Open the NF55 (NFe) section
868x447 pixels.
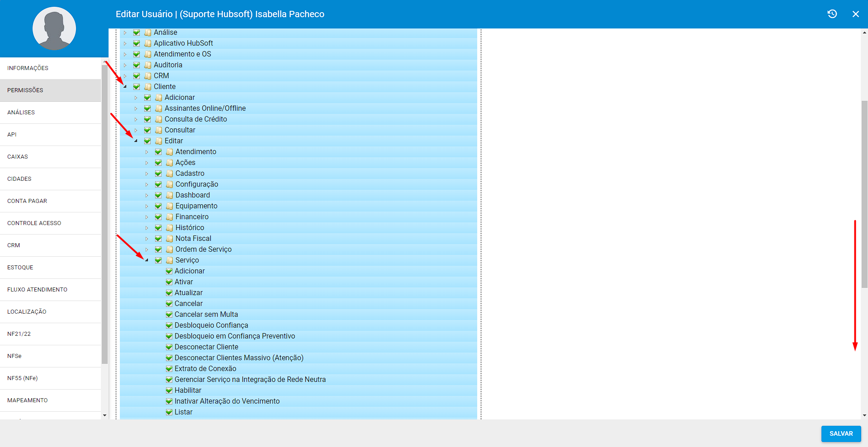pyautogui.click(x=50, y=378)
